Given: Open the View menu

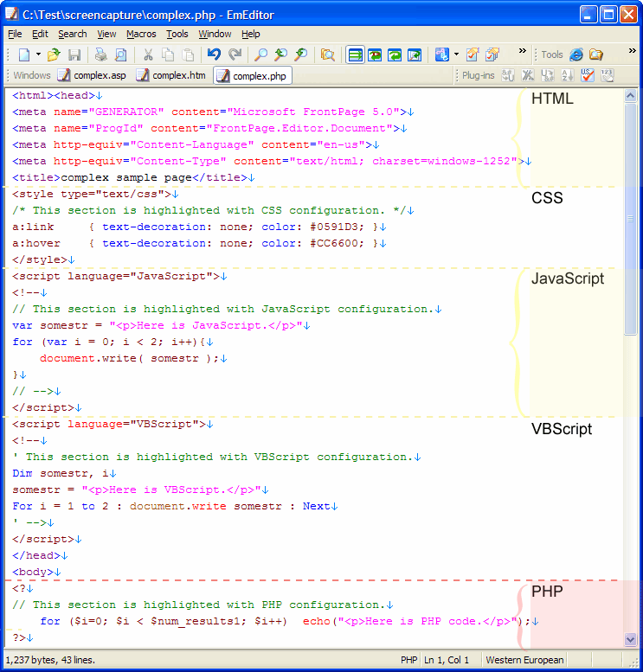Looking at the screenshot, I should click(x=106, y=34).
